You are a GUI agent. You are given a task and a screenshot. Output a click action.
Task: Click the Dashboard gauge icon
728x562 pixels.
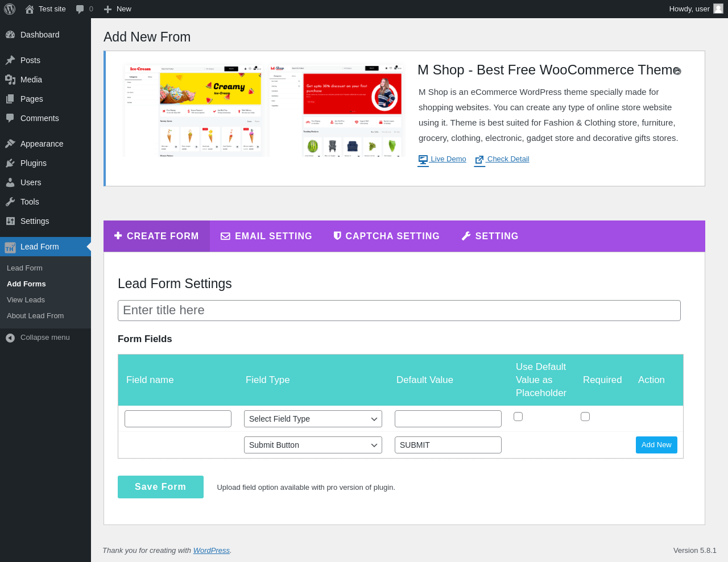click(10, 35)
